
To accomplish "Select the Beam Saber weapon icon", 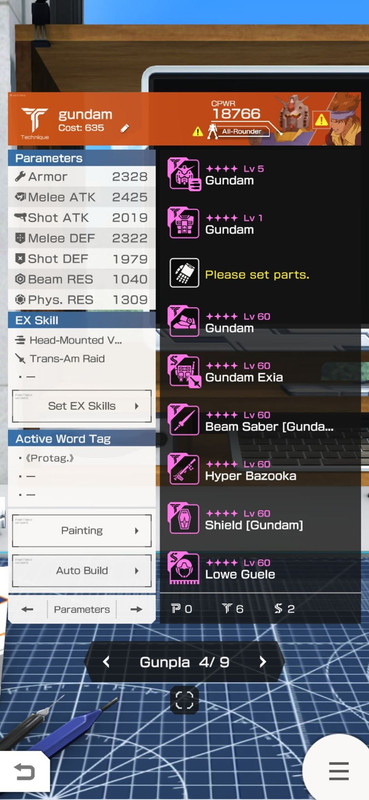I will [x=184, y=420].
